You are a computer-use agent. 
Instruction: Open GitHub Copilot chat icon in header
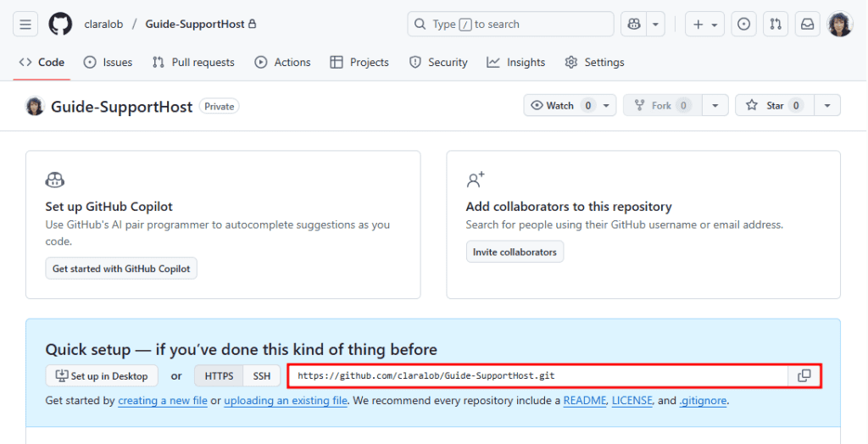click(634, 25)
